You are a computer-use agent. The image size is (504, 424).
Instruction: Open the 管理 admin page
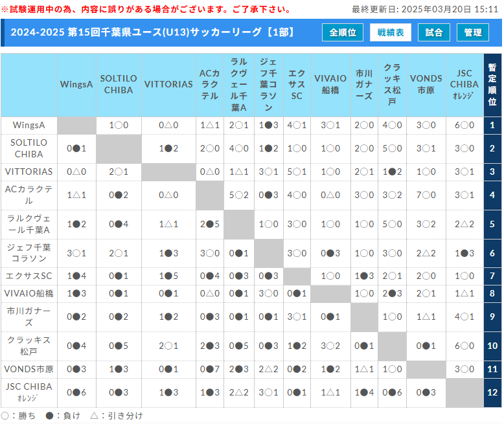pos(473,32)
